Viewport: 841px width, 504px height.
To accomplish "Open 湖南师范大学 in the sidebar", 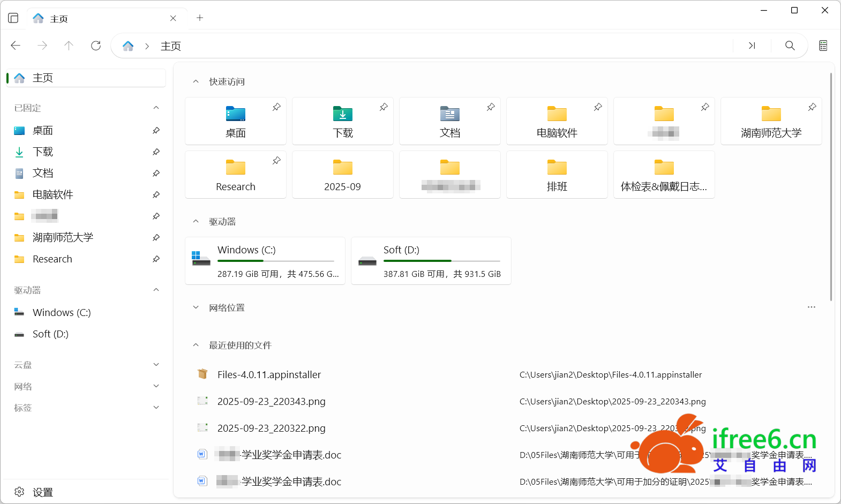I will click(63, 237).
